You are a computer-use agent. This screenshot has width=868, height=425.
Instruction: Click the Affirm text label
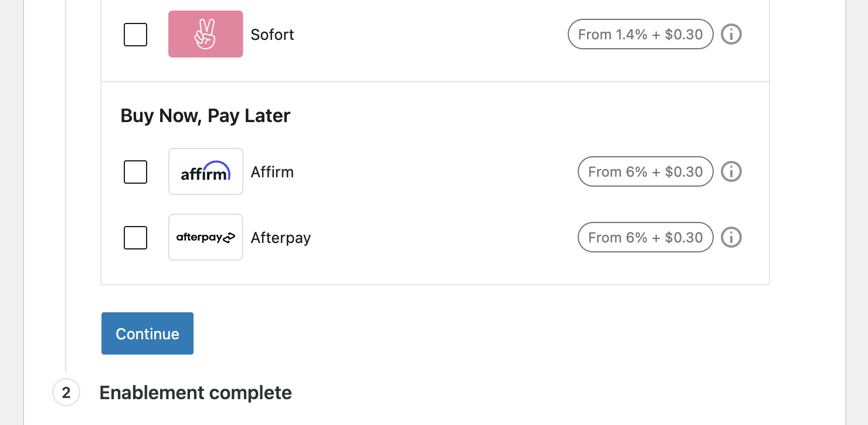pos(272,172)
